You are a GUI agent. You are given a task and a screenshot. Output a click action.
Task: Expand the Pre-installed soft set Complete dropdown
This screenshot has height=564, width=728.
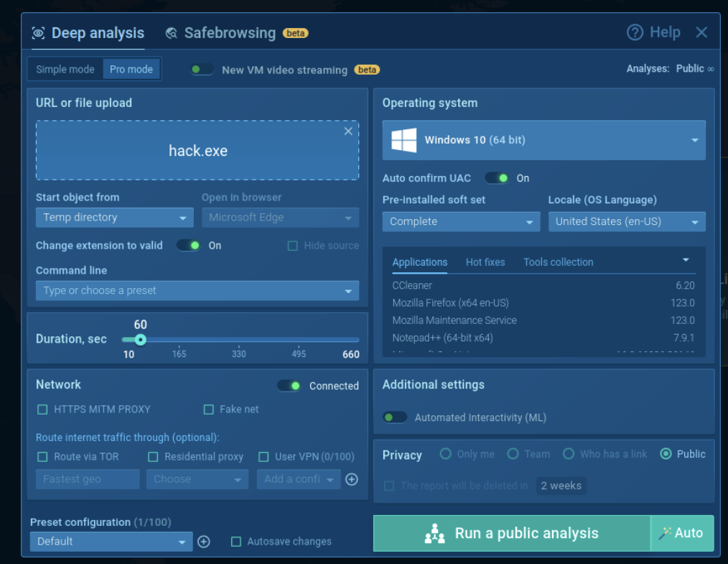click(461, 222)
